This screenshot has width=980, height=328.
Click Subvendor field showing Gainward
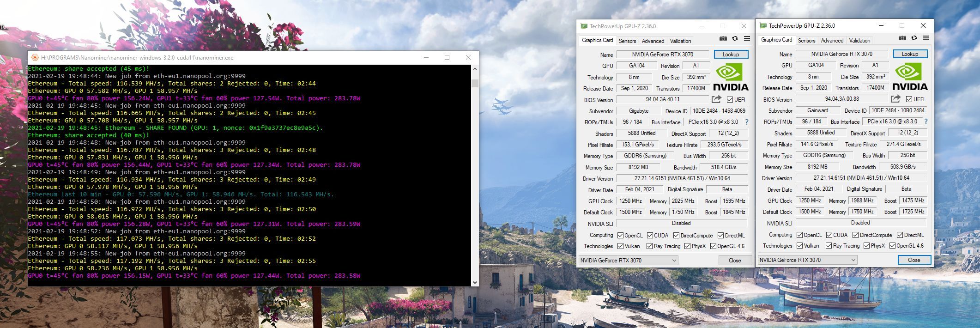tap(818, 110)
